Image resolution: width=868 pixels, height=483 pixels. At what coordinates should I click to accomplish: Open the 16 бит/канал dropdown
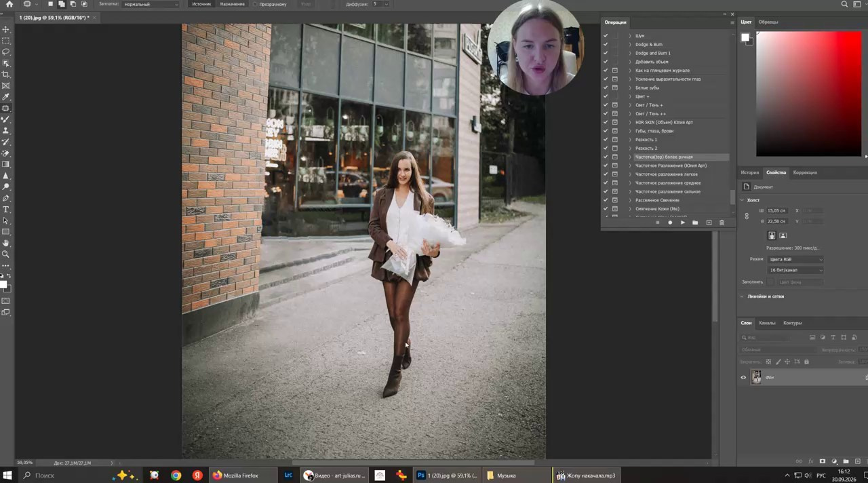point(795,270)
